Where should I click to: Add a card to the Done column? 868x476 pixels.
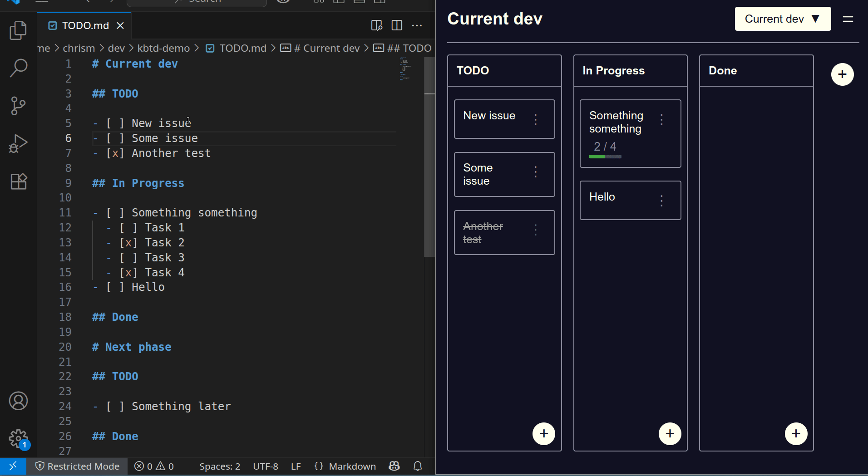pyautogui.click(x=796, y=434)
